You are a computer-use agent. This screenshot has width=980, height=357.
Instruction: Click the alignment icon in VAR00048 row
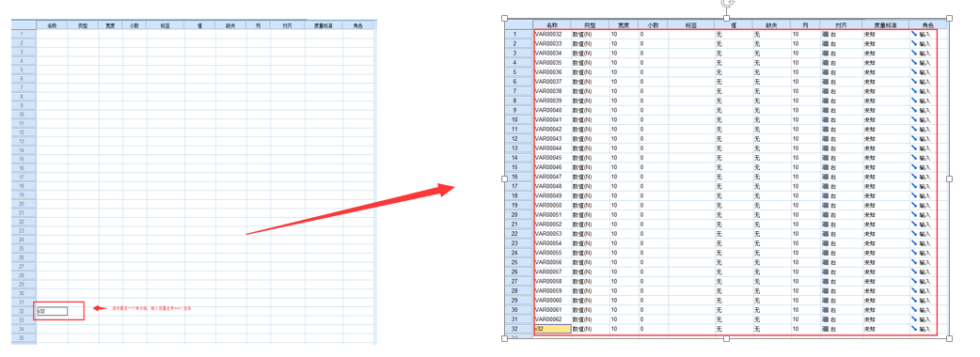click(825, 186)
